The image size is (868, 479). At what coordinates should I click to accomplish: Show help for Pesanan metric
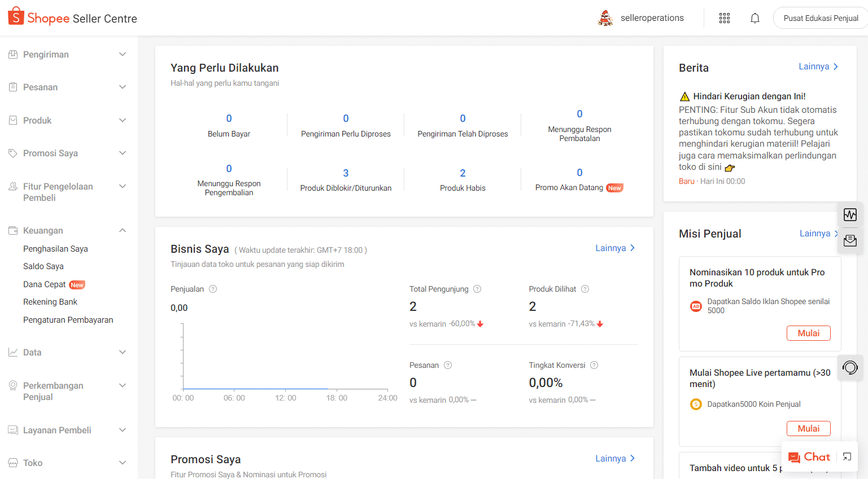[448, 365]
